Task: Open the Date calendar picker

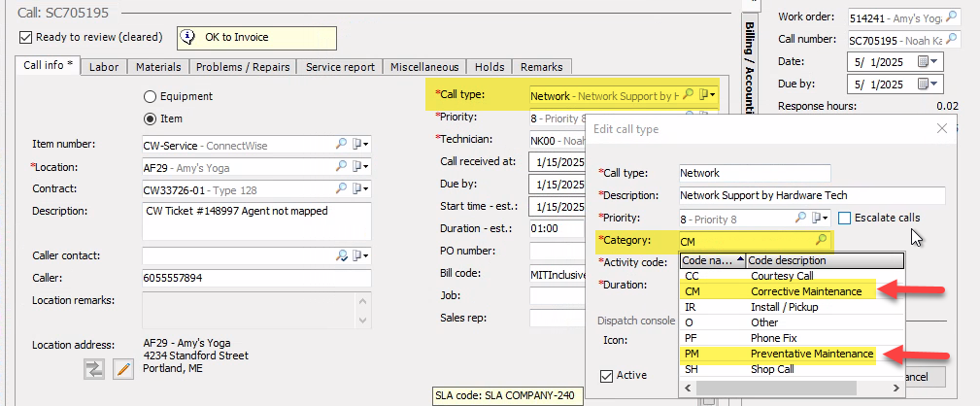Action: tap(929, 62)
